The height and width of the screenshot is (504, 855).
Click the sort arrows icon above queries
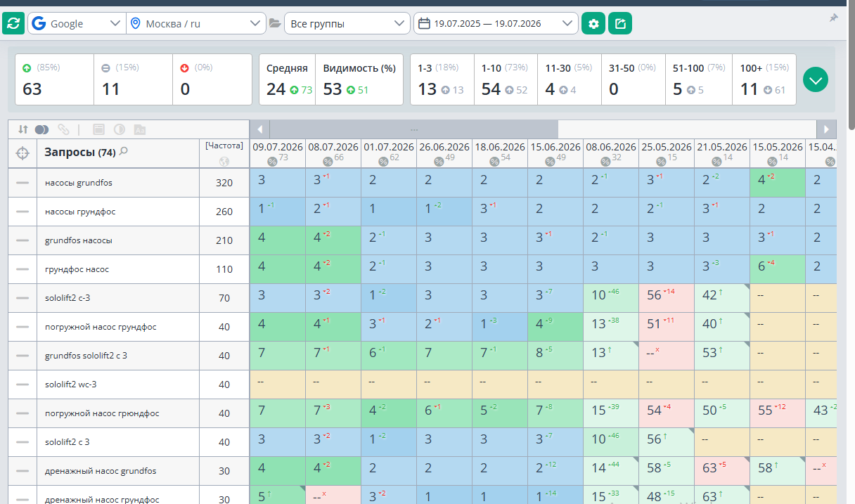click(22, 129)
